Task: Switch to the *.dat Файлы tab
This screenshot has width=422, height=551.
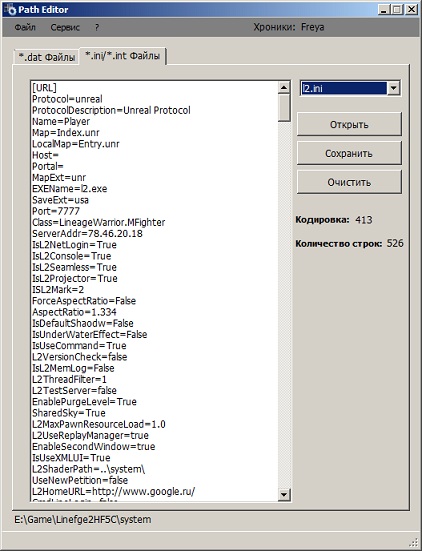Action: [47, 57]
